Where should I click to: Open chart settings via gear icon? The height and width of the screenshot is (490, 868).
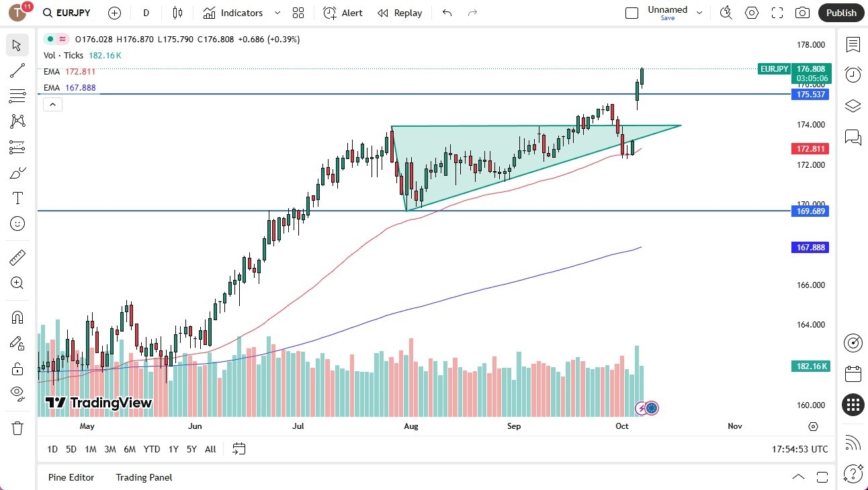(x=751, y=13)
